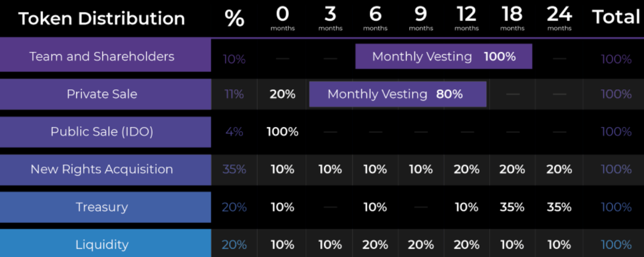Click the Token Distribution heading
Viewport: 644px width, 257px height.
click(x=102, y=18)
